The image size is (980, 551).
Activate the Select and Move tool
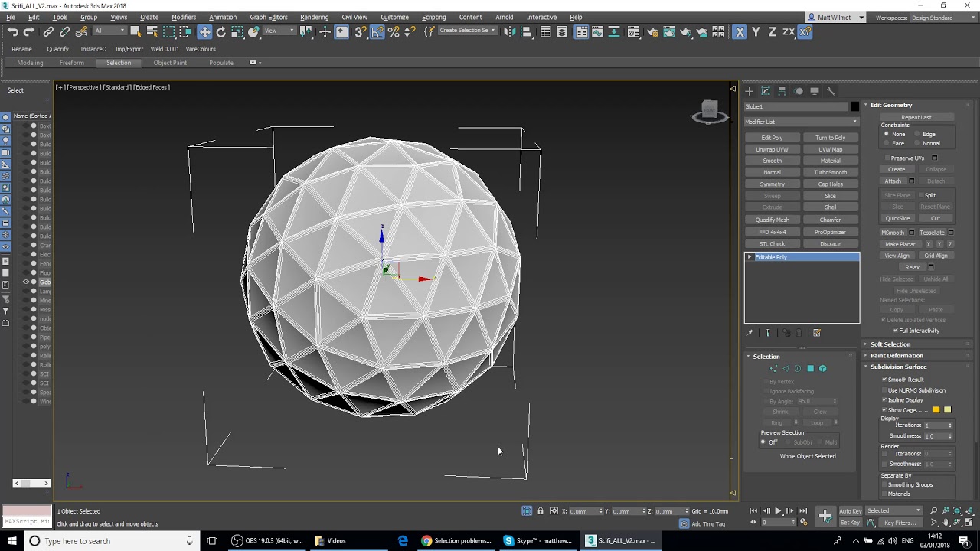pyautogui.click(x=204, y=31)
